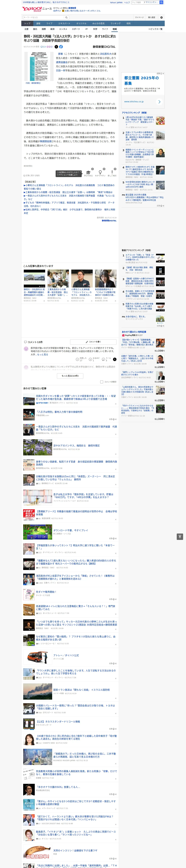
Task: Open comment count bubble showing 13
Action: (43, 47)
